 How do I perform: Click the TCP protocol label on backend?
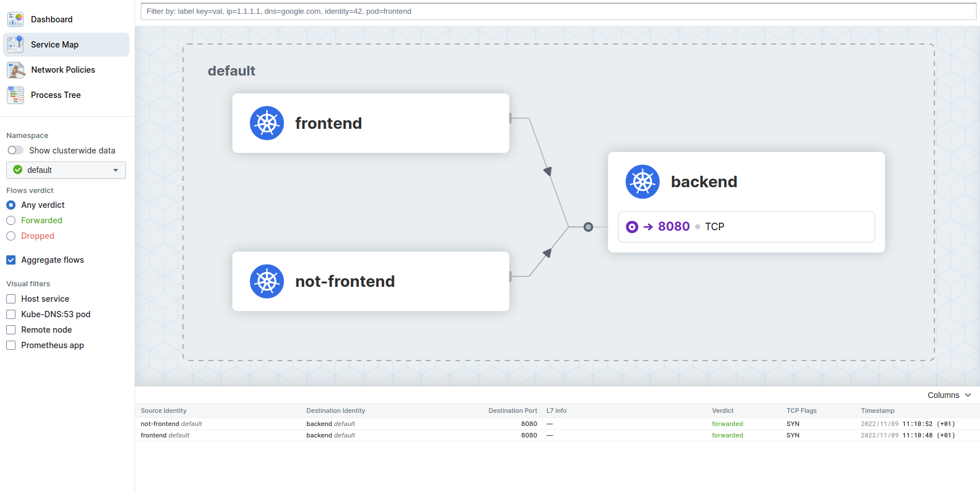pos(714,227)
